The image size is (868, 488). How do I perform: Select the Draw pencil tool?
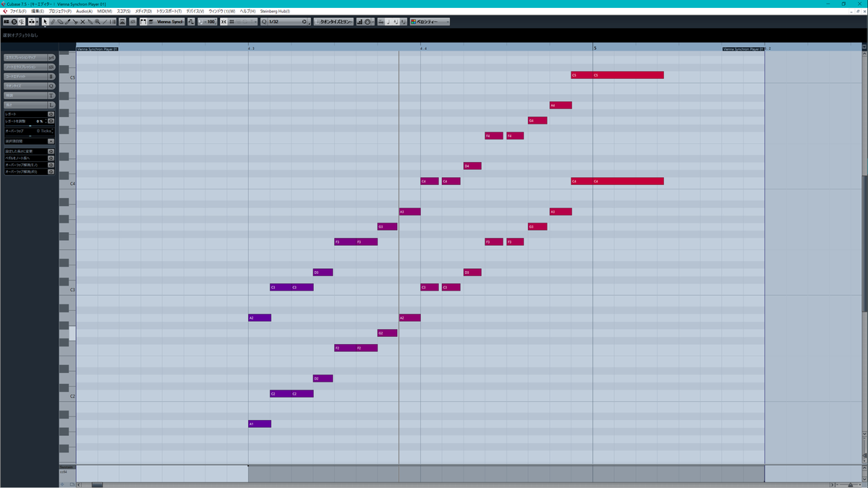(53, 22)
